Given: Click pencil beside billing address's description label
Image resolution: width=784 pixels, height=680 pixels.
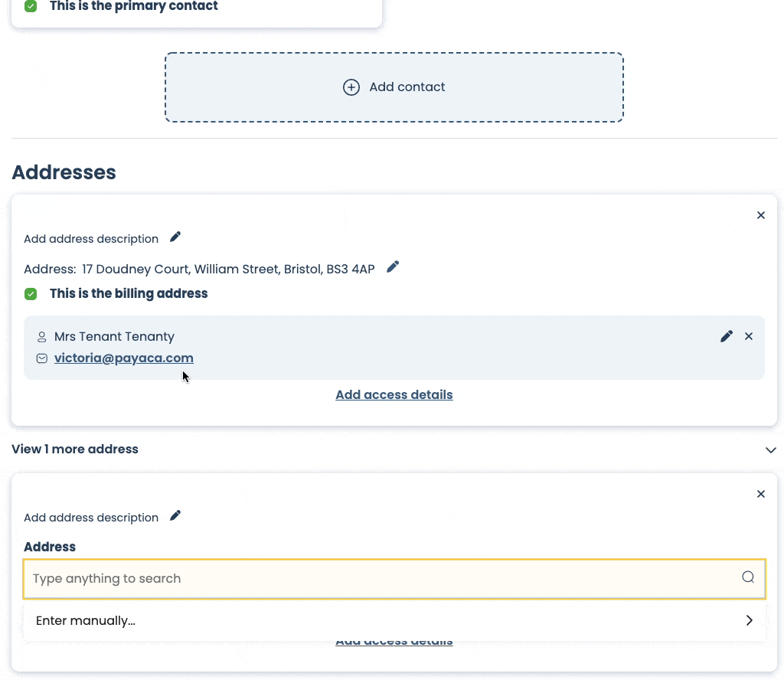Looking at the screenshot, I should [x=175, y=237].
